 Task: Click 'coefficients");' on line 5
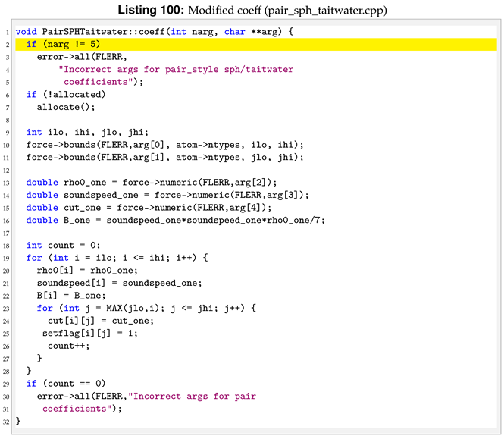tap(104, 82)
